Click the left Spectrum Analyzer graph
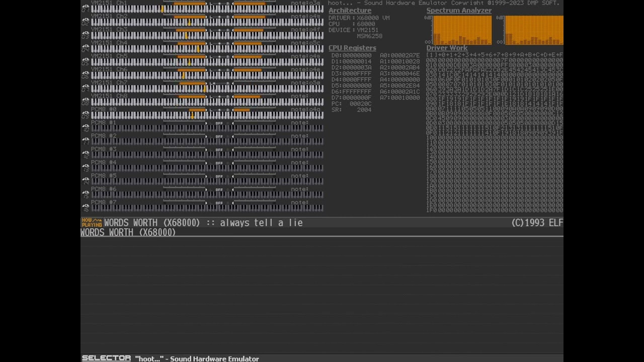644x362 pixels. pyautogui.click(x=462, y=30)
